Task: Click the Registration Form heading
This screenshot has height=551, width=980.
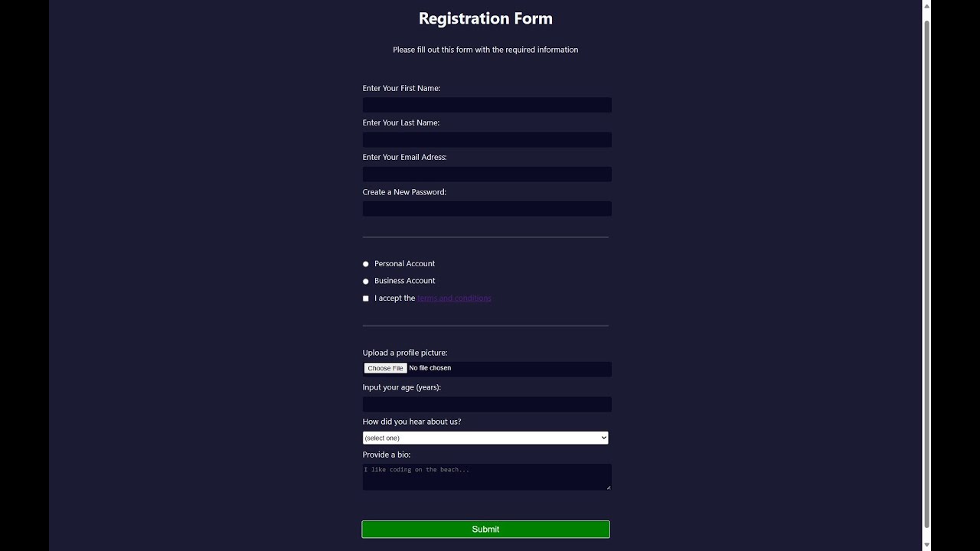Action: 485,18
